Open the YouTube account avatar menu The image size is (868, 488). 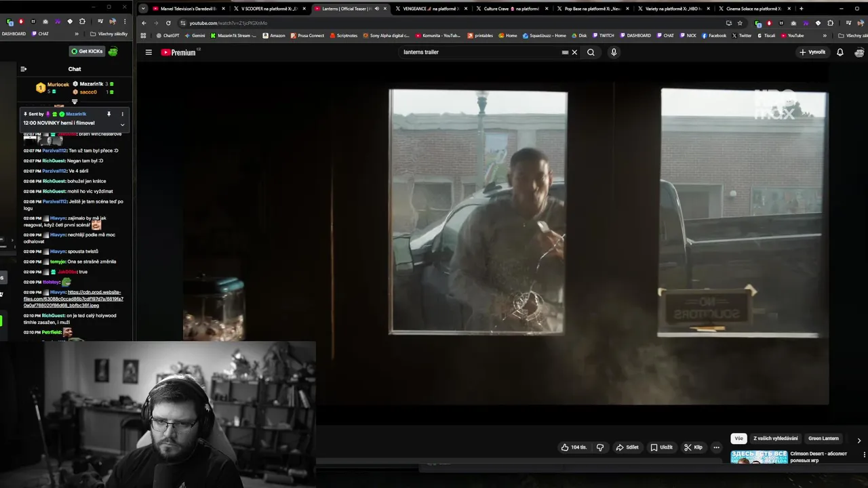click(x=859, y=52)
